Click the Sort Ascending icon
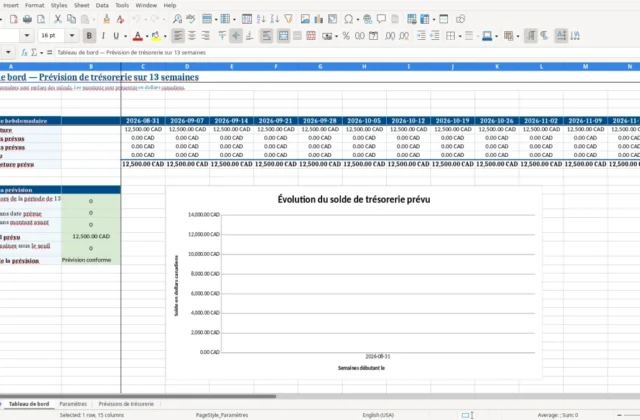 [261, 19]
